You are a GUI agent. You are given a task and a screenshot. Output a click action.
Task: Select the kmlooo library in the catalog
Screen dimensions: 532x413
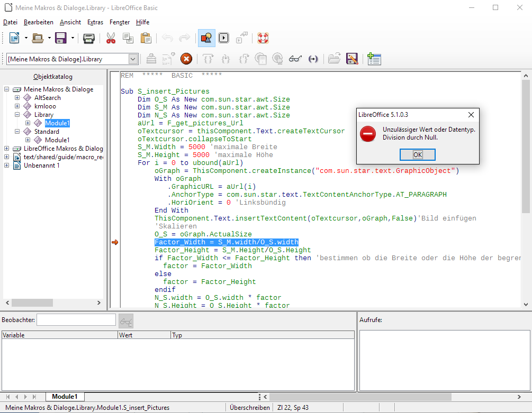[x=45, y=106]
